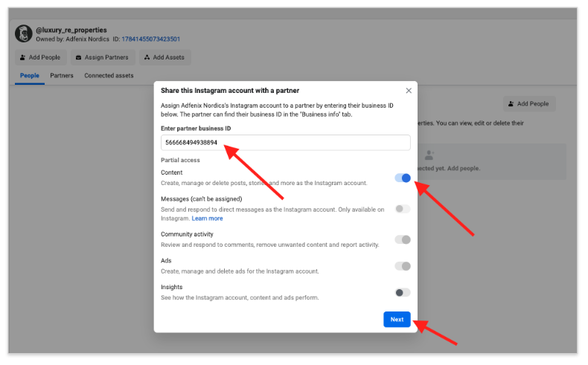Switch to the Partners tab

pyautogui.click(x=62, y=76)
